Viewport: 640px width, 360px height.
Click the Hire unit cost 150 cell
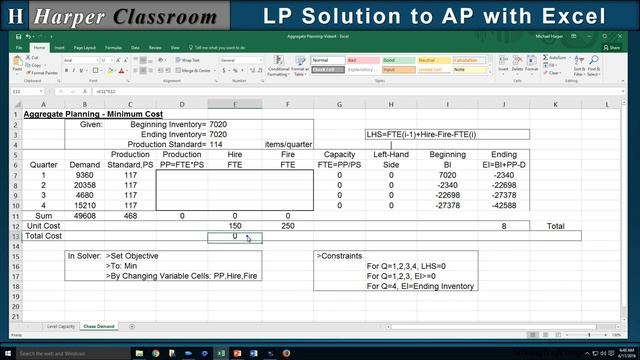(235, 226)
